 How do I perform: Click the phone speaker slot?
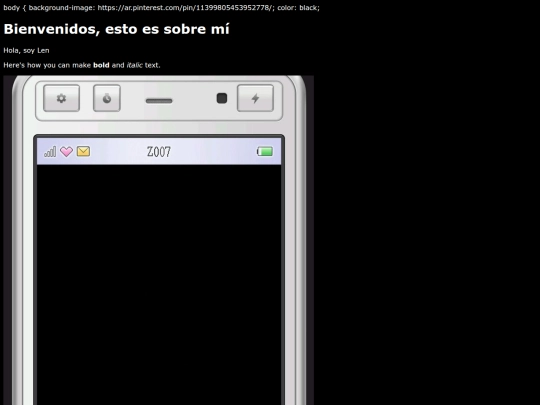[x=159, y=101]
